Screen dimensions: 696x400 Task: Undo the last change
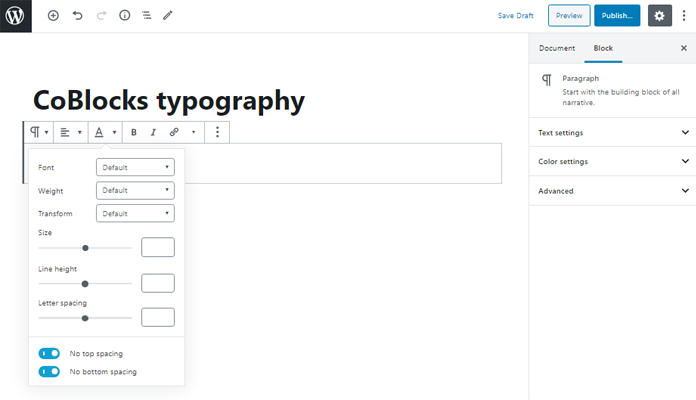(x=77, y=16)
